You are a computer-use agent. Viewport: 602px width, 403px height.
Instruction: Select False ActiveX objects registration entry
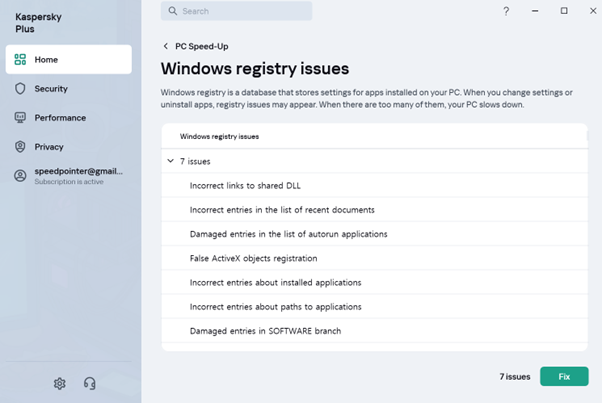tap(374, 258)
